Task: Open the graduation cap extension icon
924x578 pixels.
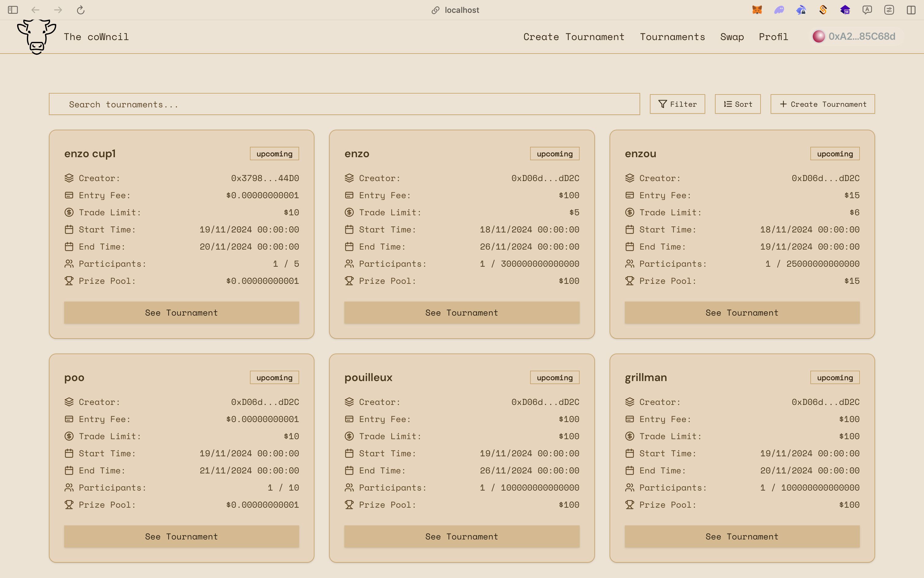Action: [845, 10]
